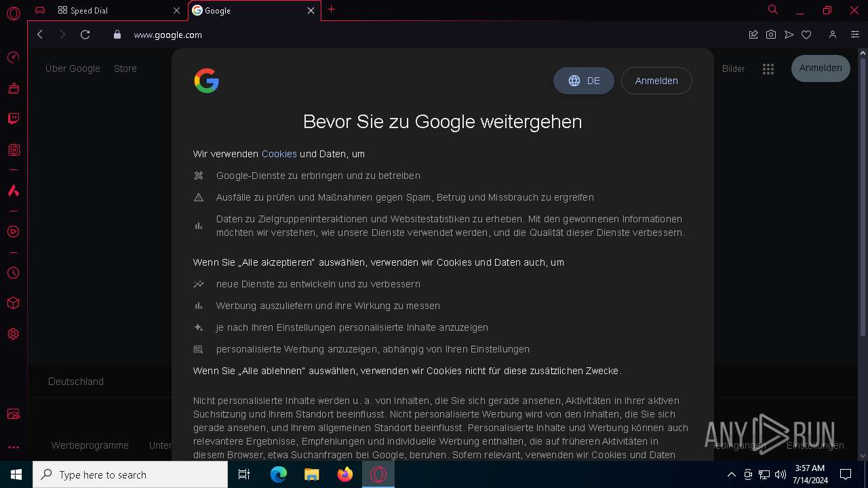Select the Google tab

254,11
